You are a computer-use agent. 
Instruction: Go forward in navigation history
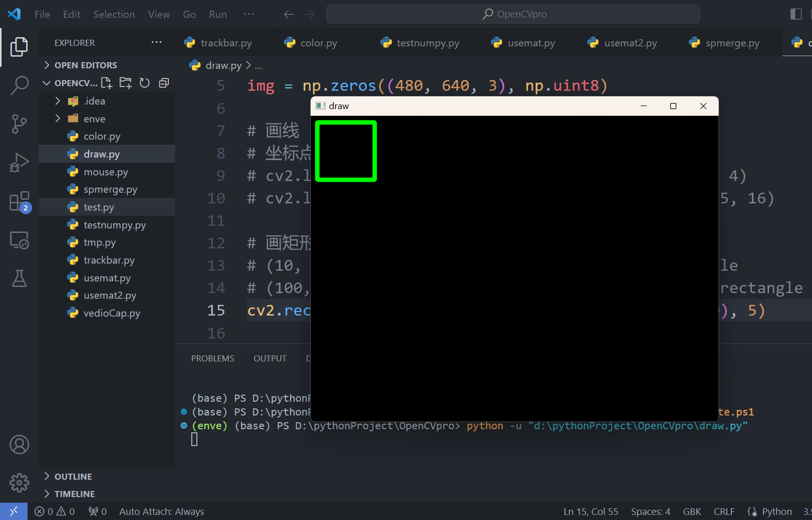(x=310, y=14)
